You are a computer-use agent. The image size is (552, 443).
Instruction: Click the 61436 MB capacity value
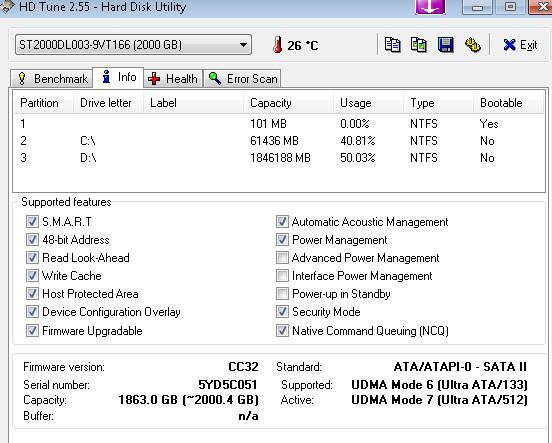274,141
